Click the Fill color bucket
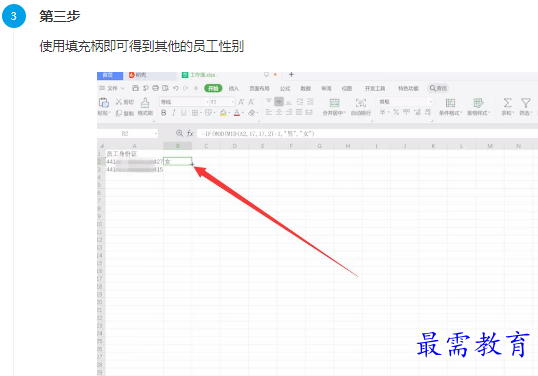 223,113
